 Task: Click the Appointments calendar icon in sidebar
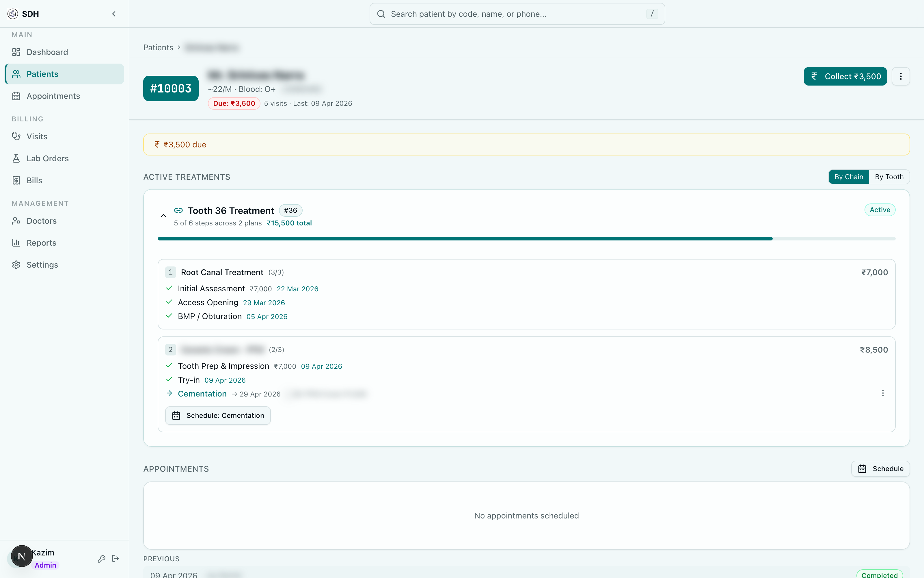pyautogui.click(x=16, y=96)
